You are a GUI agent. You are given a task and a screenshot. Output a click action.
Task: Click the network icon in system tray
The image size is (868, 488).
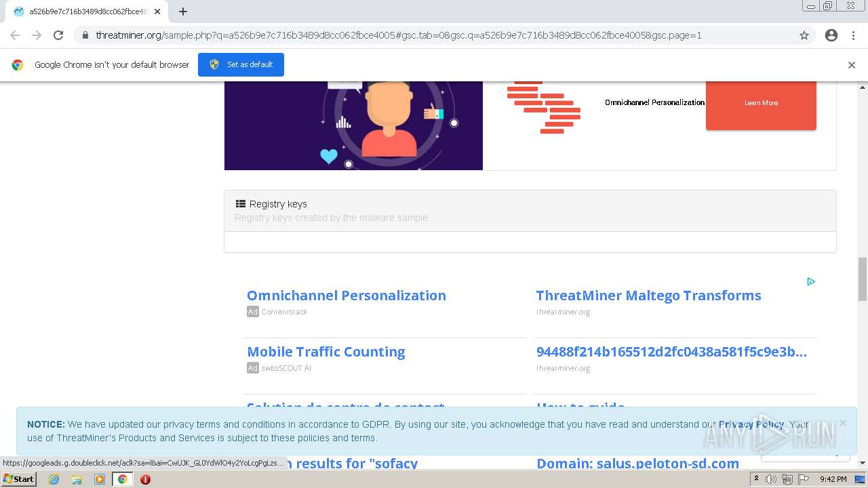[787, 479]
